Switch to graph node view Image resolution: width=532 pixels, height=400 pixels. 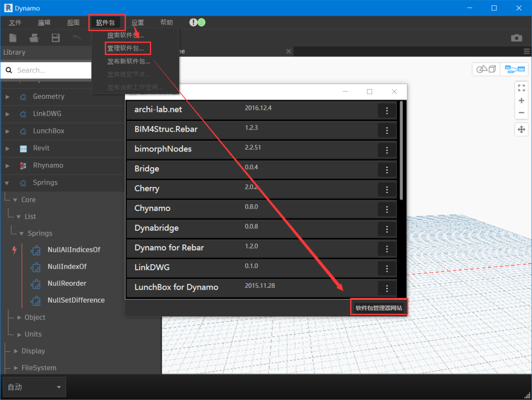tap(514, 69)
